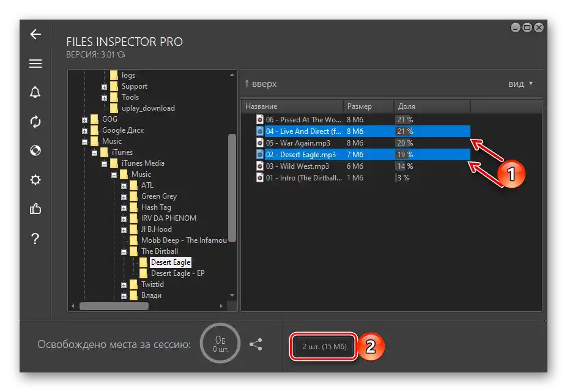Click the folder icon beside GOG
This screenshot has width=567, height=392.
click(94, 119)
